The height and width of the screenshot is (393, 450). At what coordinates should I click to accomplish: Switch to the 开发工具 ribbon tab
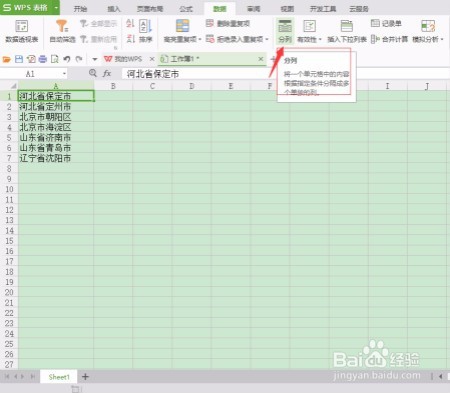[323, 9]
